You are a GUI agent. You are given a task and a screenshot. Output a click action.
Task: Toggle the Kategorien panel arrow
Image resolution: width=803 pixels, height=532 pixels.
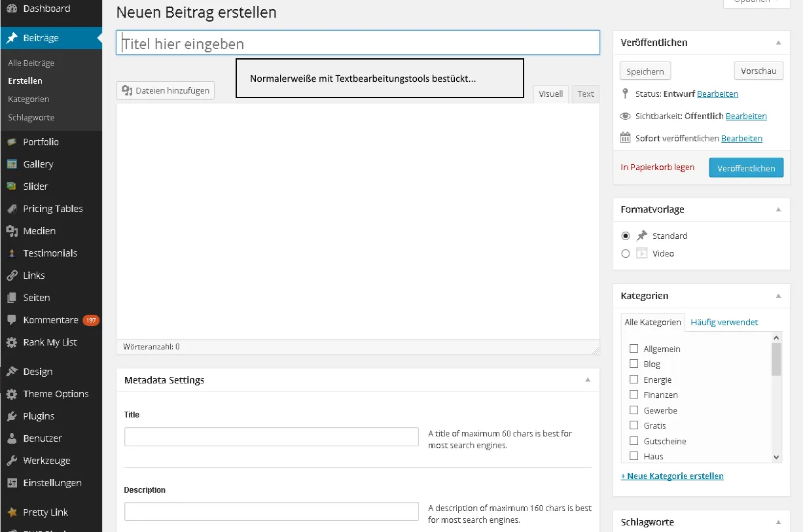coord(779,296)
